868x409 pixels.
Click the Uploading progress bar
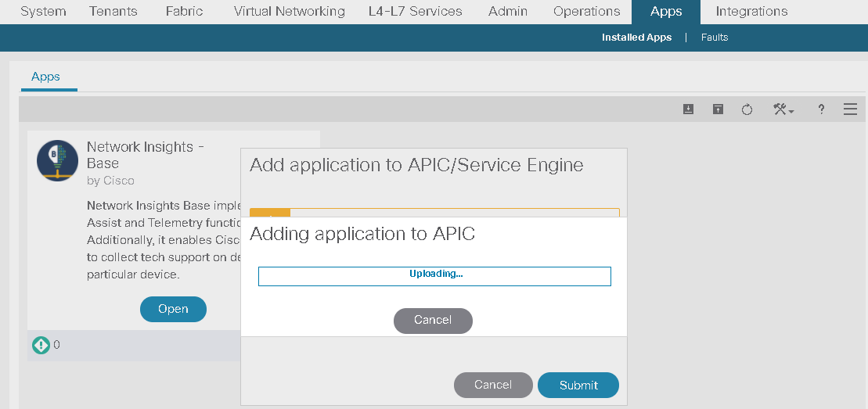pyautogui.click(x=434, y=276)
